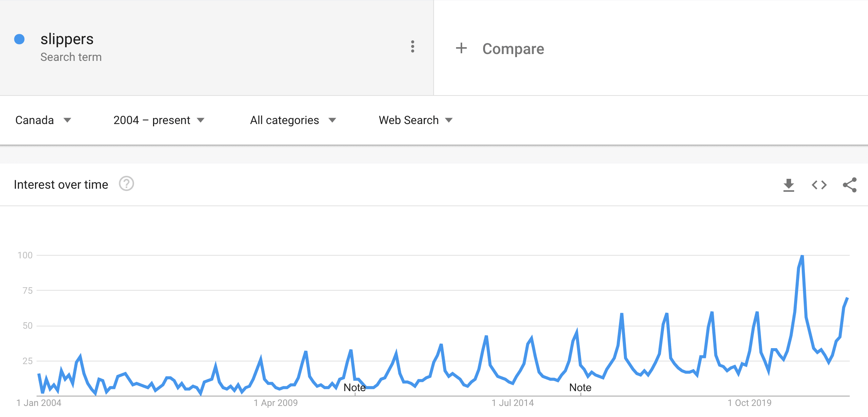
Task: Open the embed code icon
Action: click(819, 185)
